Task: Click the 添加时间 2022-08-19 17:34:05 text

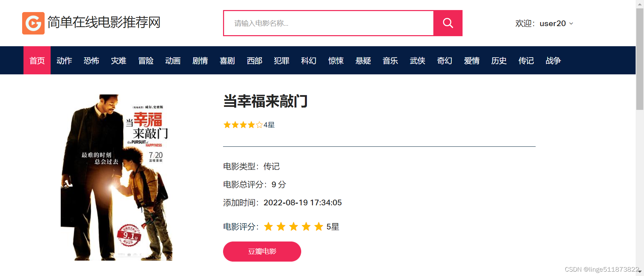Action: pyautogui.click(x=282, y=203)
